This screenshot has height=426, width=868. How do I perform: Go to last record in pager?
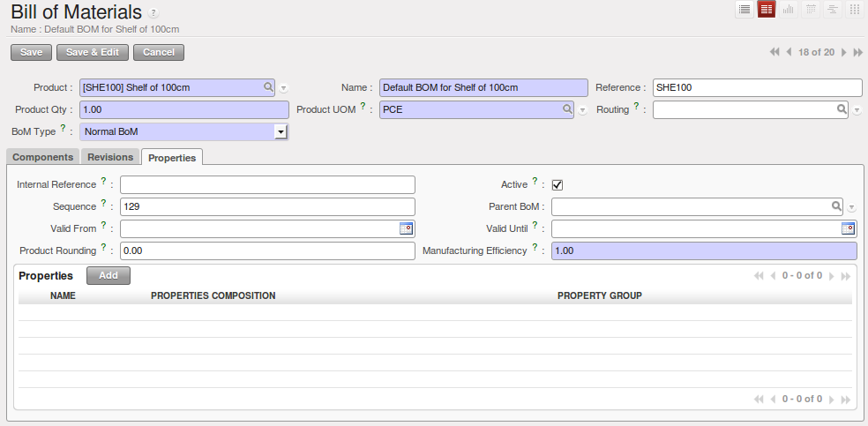point(858,52)
